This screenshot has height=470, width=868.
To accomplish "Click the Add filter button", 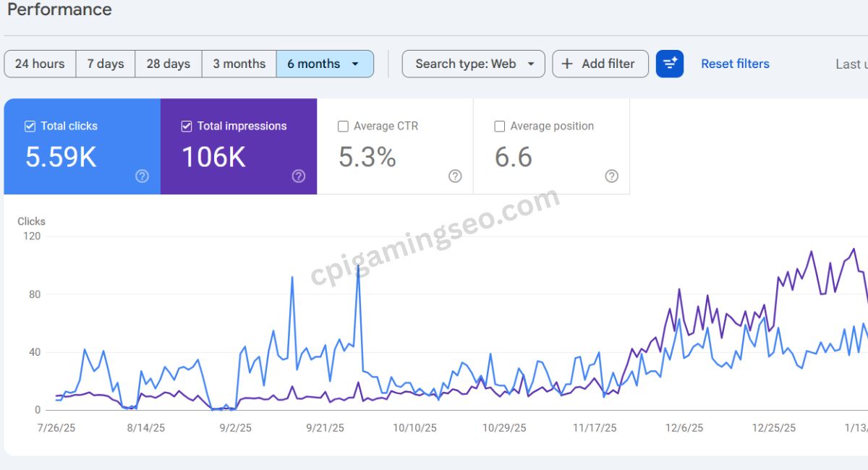I will (600, 64).
